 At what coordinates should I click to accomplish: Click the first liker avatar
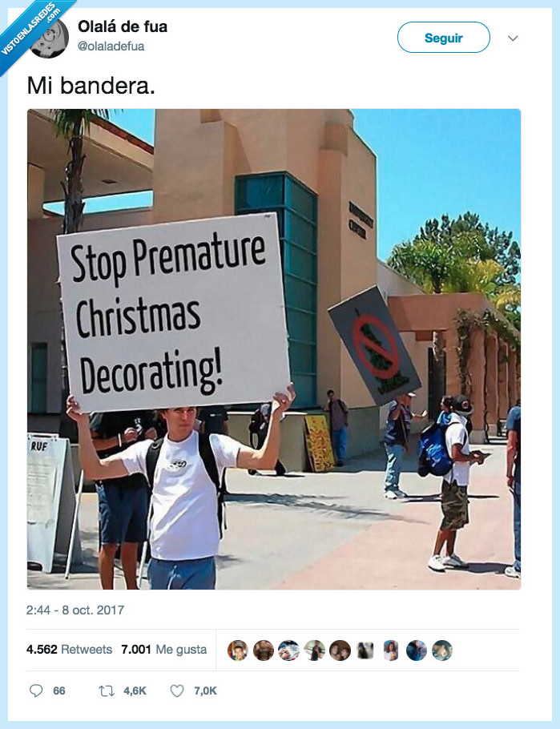[x=238, y=650]
